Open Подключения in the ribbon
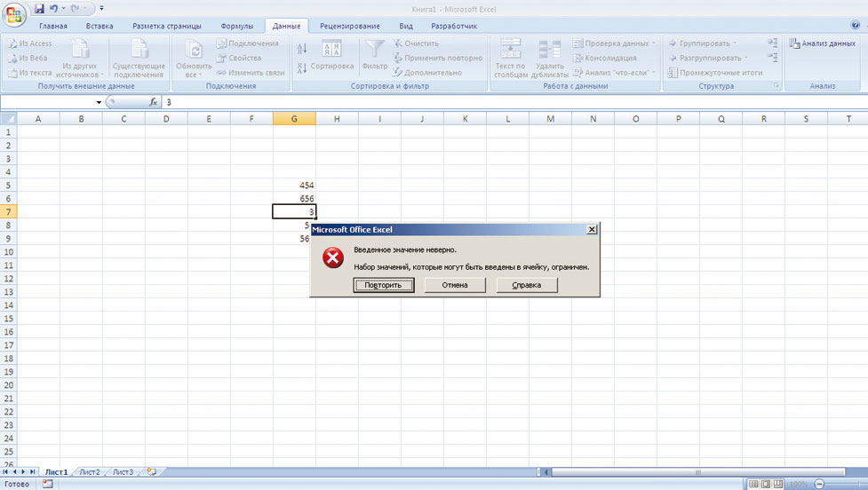The image size is (868, 490). (248, 43)
